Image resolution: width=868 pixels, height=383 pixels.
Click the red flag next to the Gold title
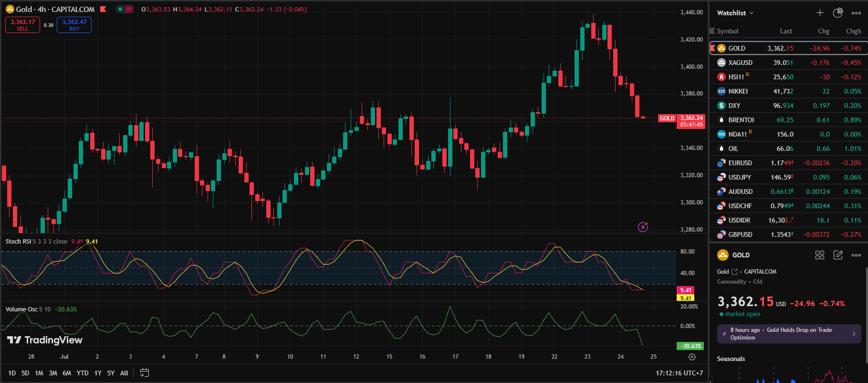(x=103, y=9)
